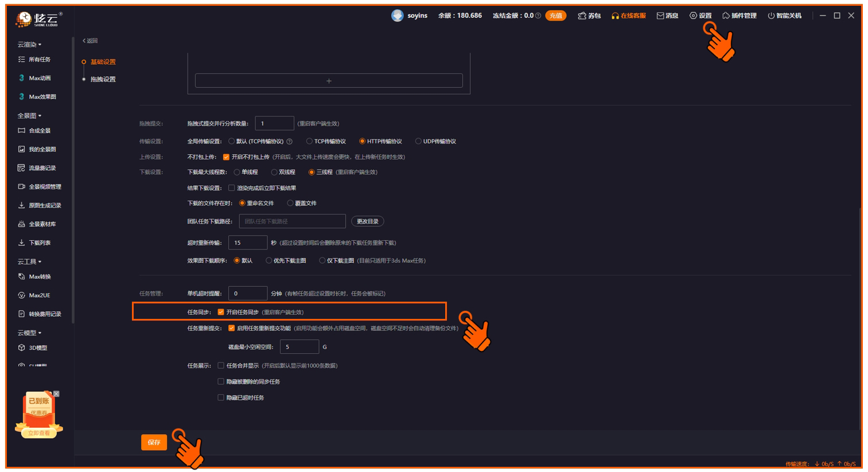Collapse the 云渲染 sidebar section

(29, 44)
